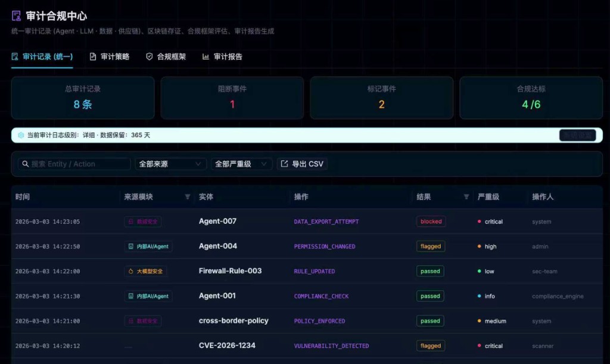Click the 审计合规中心 logo icon in header
Viewport: 610px width, 364px height.
tap(16, 16)
